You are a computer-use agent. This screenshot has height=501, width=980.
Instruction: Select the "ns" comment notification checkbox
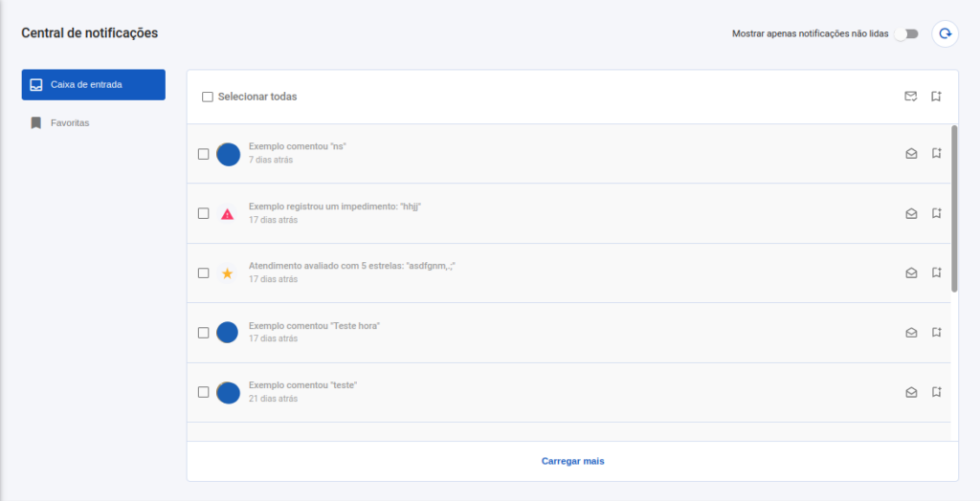[x=203, y=154]
